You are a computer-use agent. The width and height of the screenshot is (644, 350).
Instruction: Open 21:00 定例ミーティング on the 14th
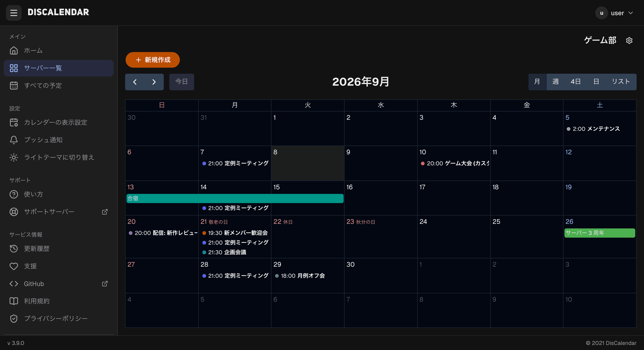[x=235, y=208]
